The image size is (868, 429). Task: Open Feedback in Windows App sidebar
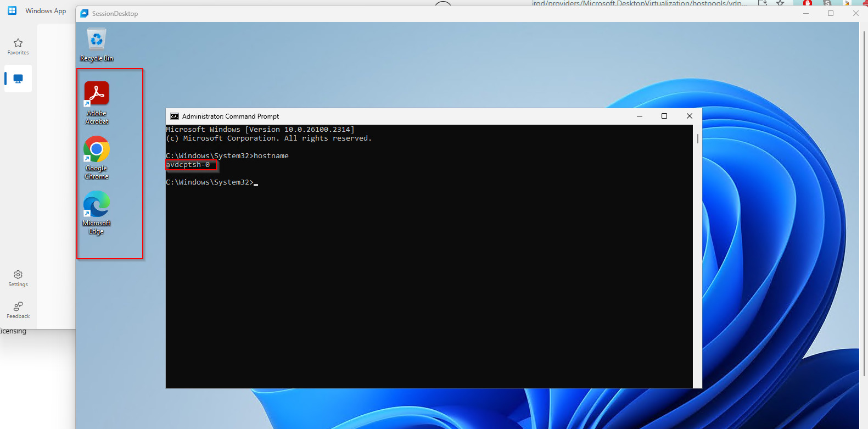(18, 310)
